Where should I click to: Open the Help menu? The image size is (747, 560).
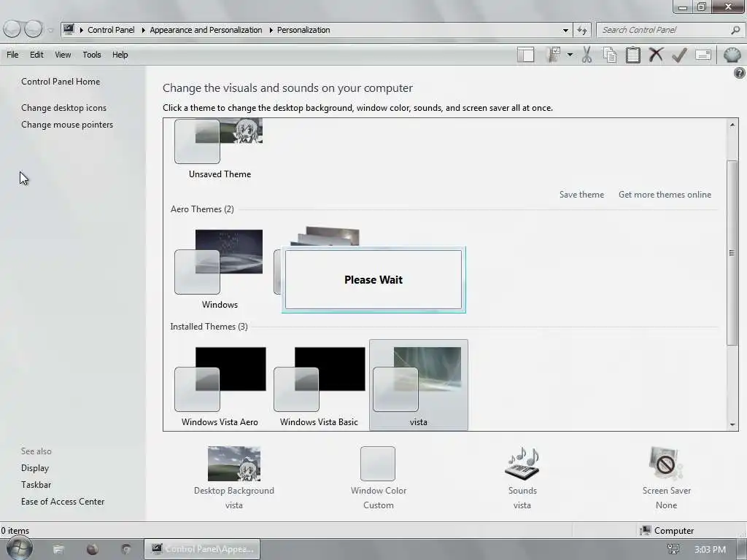click(x=120, y=55)
